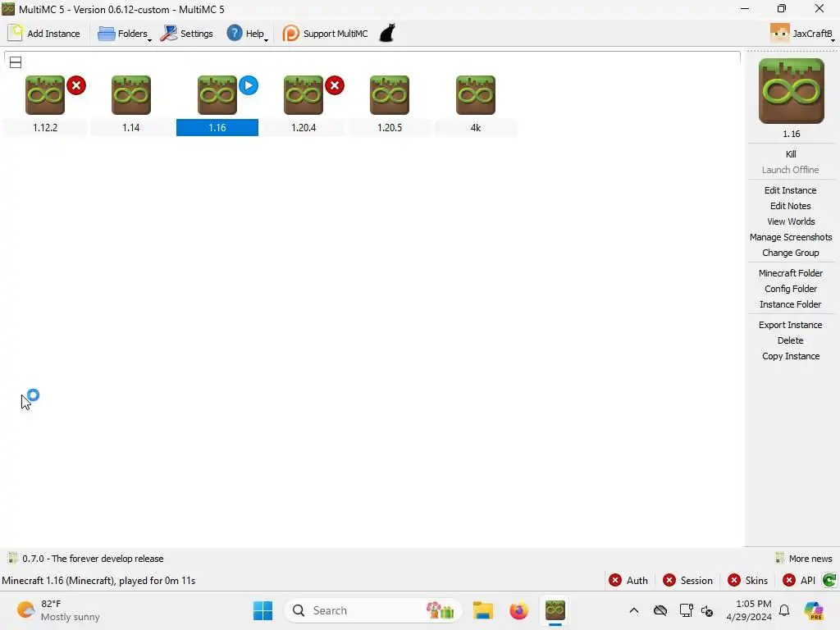Image resolution: width=840 pixels, height=630 pixels.
Task: Select the 1.20.4 instance icon
Action: click(304, 95)
